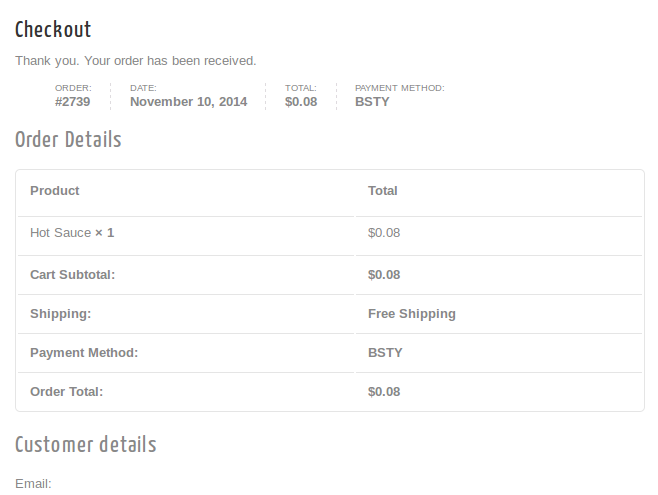Click the Email label
The height and width of the screenshot is (495, 658).
pos(33,484)
